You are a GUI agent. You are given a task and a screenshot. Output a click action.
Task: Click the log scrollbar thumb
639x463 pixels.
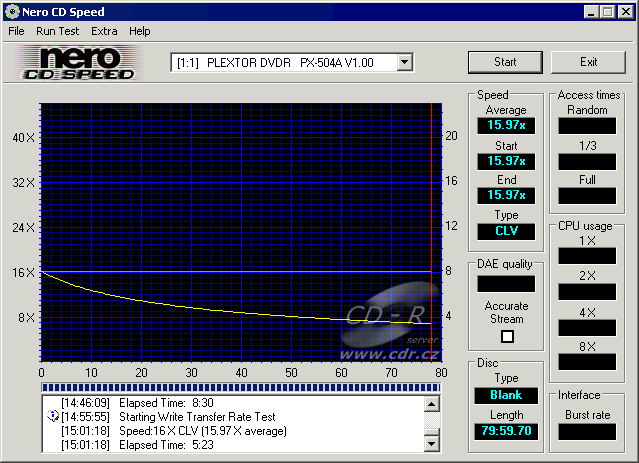[432, 432]
